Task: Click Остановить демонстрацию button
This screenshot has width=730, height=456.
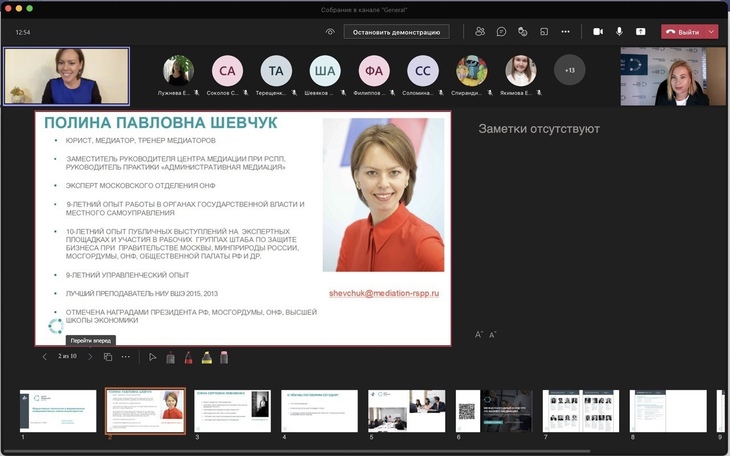Action: pos(396,32)
